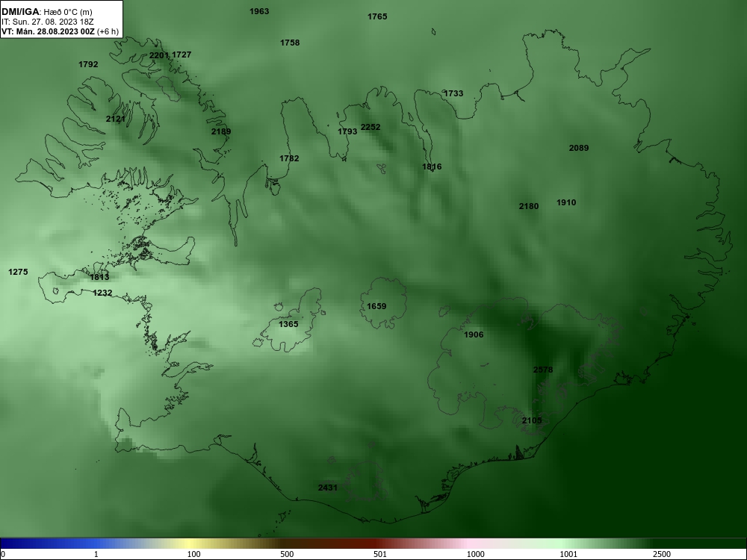Click the 1813 value on Snæfellsnes
The image size is (747, 560).
(x=99, y=277)
